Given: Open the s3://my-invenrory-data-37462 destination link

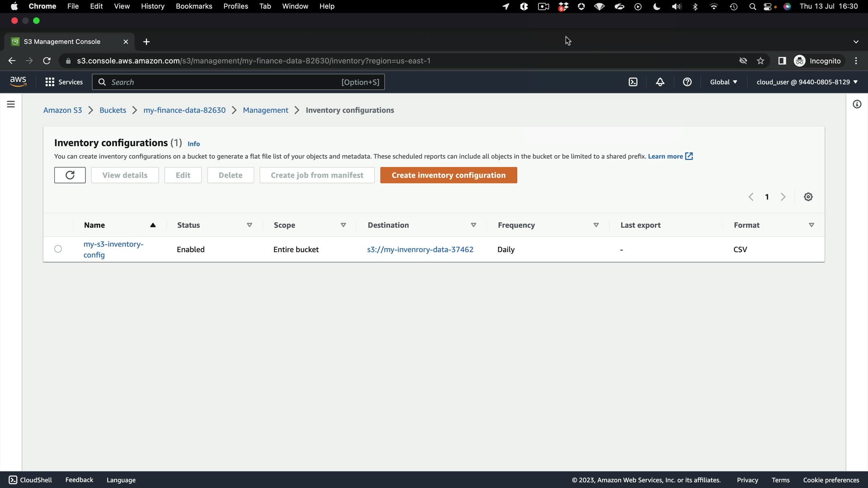Looking at the screenshot, I should point(420,249).
